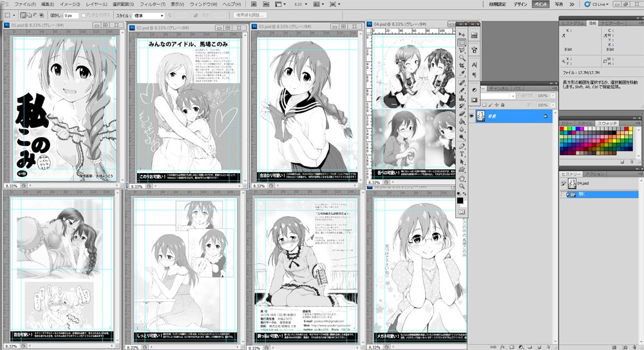Select the Pen tool
Screen dimensions: 644x350
coord(462,146)
